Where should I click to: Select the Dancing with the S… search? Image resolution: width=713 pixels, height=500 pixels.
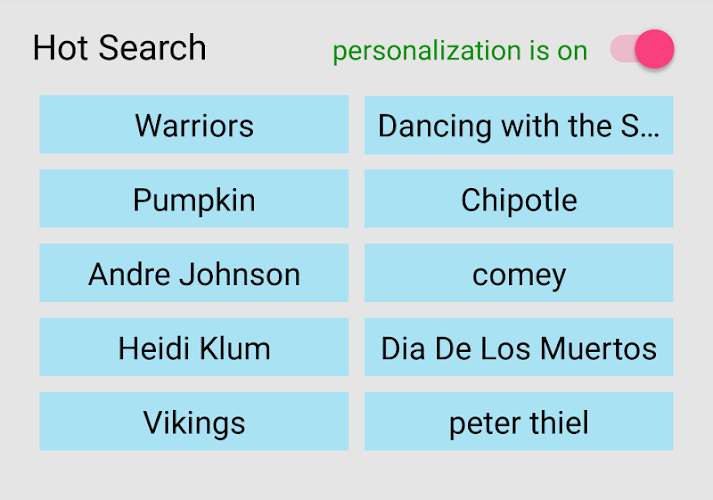518,125
